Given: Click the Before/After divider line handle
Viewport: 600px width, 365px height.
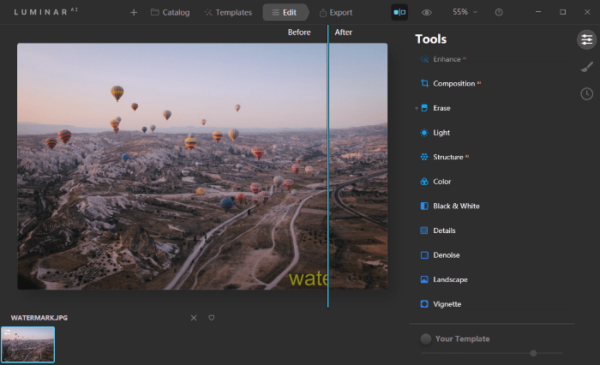Looking at the screenshot, I should click(328, 166).
